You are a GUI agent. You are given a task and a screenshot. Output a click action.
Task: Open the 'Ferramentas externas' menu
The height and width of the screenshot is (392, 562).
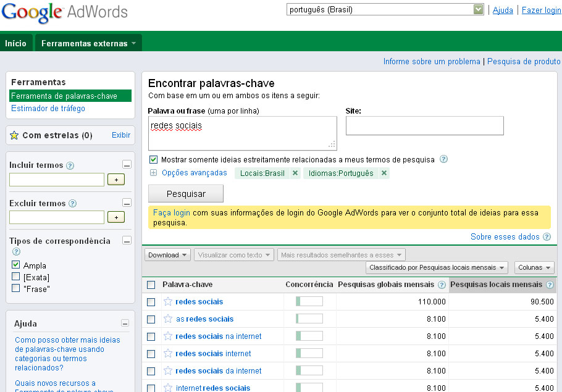[88, 43]
